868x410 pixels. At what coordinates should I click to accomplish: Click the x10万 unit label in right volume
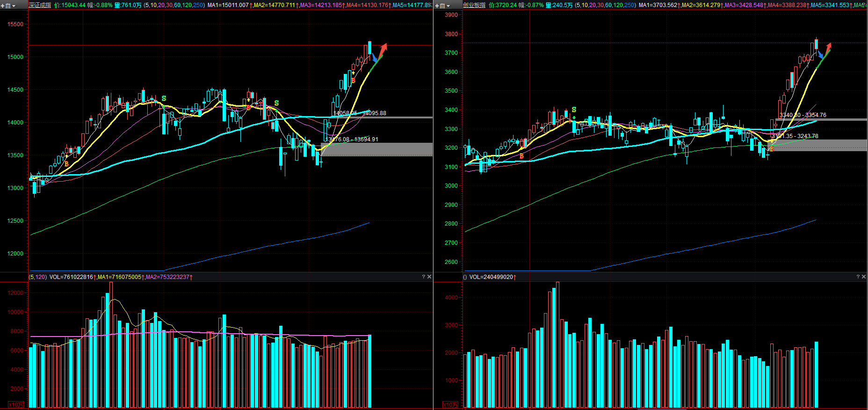pyautogui.click(x=450, y=405)
